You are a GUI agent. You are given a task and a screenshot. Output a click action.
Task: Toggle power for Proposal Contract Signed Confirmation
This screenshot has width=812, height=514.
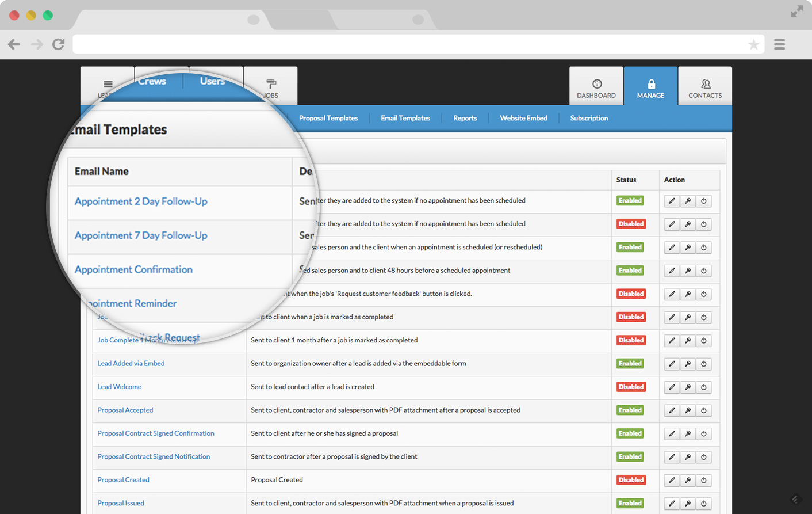tap(704, 434)
